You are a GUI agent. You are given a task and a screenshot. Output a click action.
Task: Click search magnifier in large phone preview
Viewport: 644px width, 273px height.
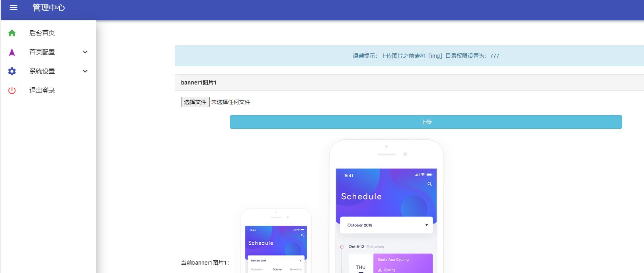click(x=429, y=184)
